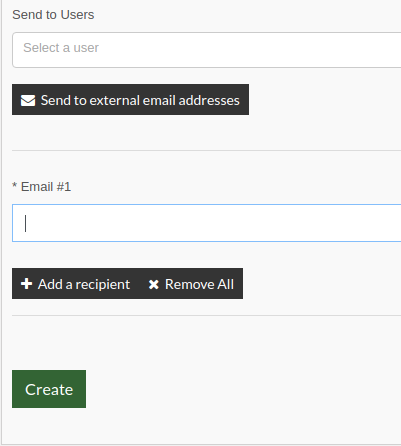The width and height of the screenshot is (401, 446).
Task: Click the envelope icon on external email button
Action: 28,100
